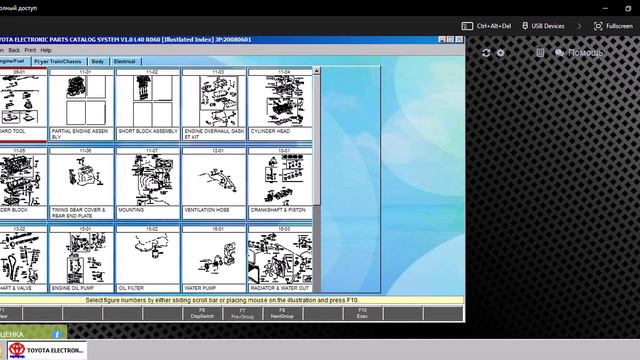Open the Toyota Electronic taskbar item
The width and height of the screenshot is (640, 360).
(x=47, y=351)
